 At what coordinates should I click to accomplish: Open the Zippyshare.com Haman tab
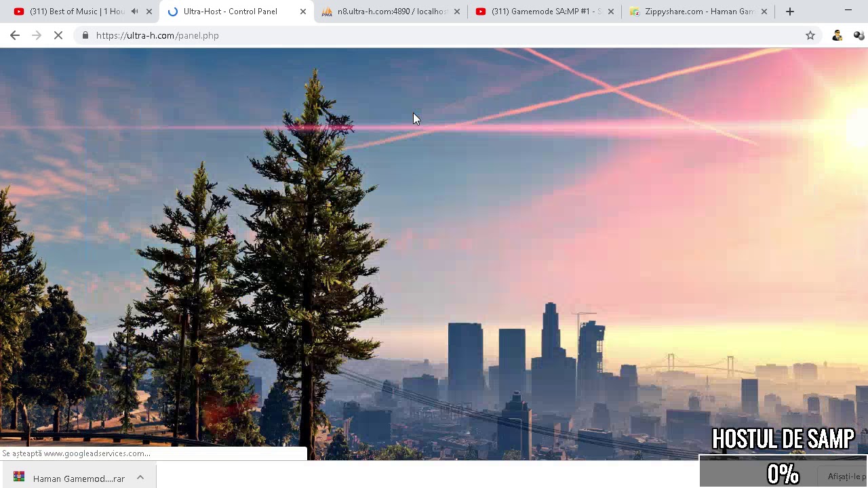click(699, 12)
